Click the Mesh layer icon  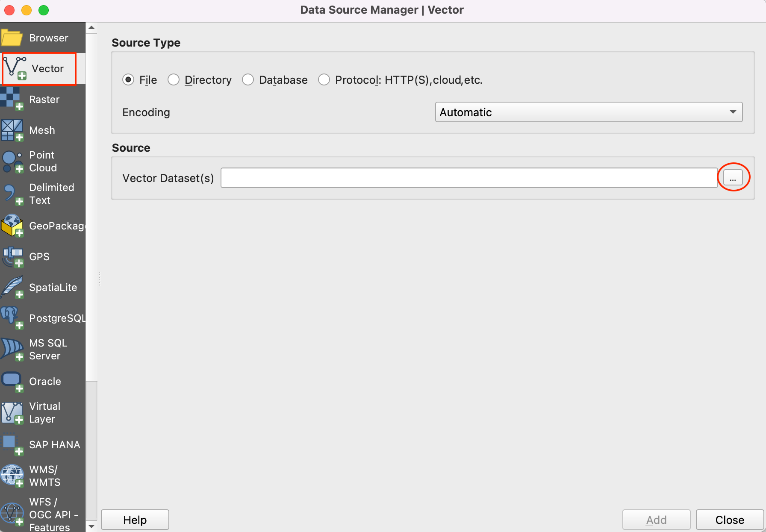[x=12, y=130]
